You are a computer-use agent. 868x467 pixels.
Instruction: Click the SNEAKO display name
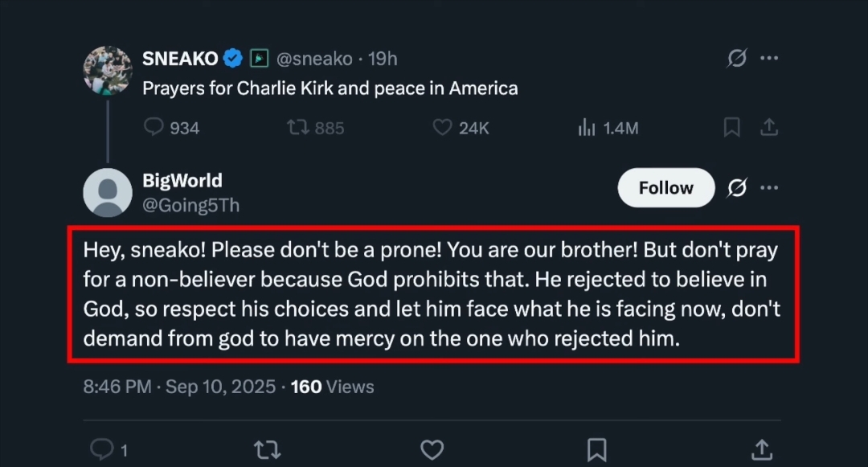[x=180, y=59]
